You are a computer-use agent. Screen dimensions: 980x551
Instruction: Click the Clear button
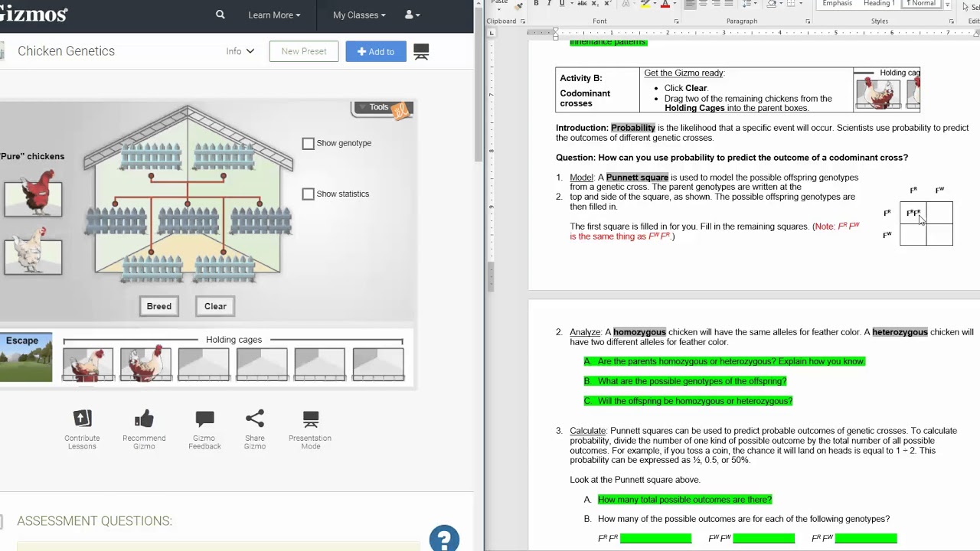[x=215, y=306]
